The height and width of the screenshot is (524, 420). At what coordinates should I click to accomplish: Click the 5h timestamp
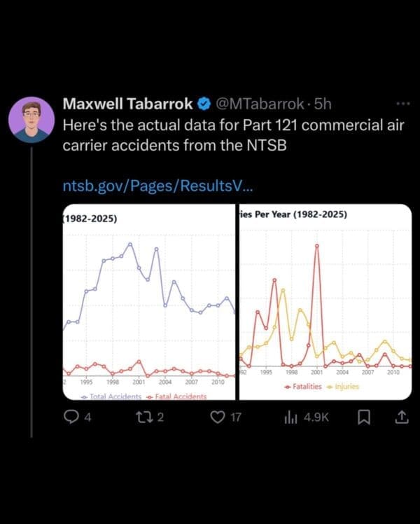[322, 104]
